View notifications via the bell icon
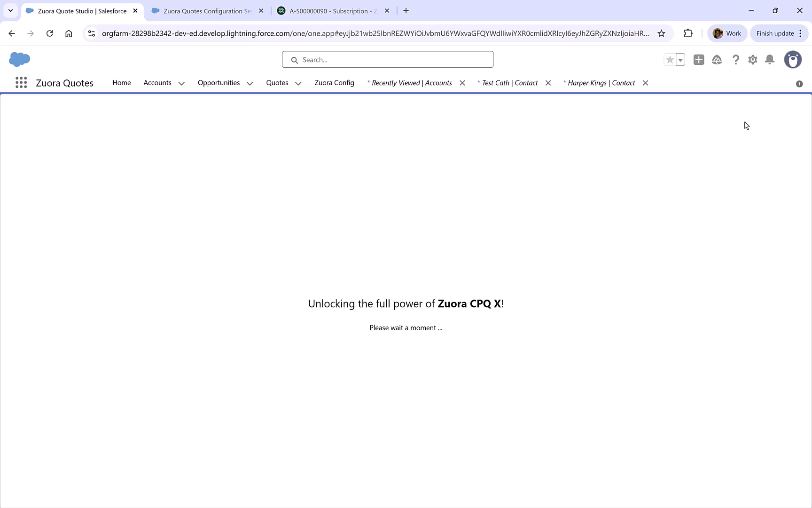Image resolution: width=812 pixels, height=508 pixels. [x=769, y=60]
